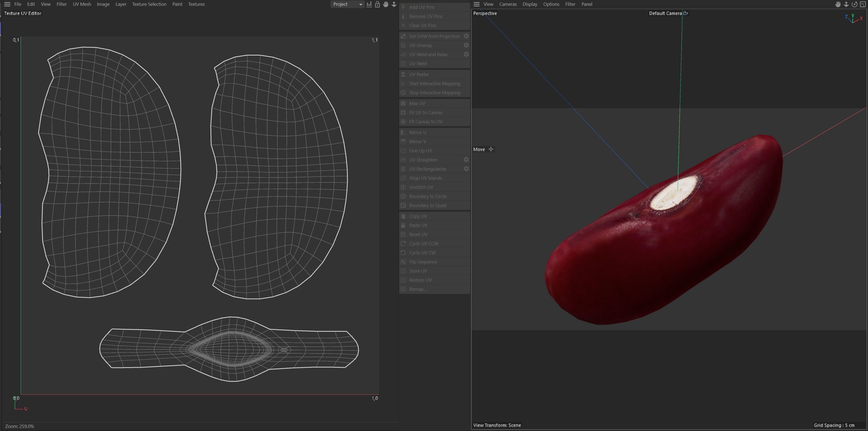Click the UV Peeler icon
Screen dimensions: 868x431
403,74
